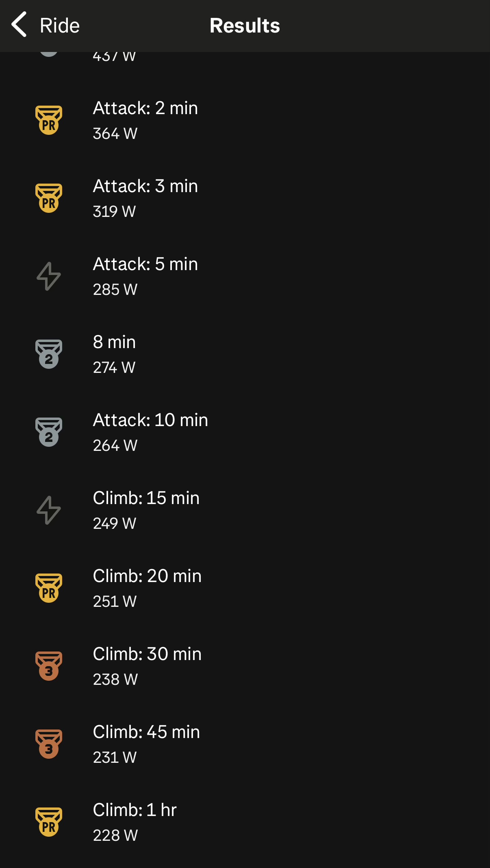
Task: Tap the PR medal beside Attack: 3 min
Action: [49, 198]
